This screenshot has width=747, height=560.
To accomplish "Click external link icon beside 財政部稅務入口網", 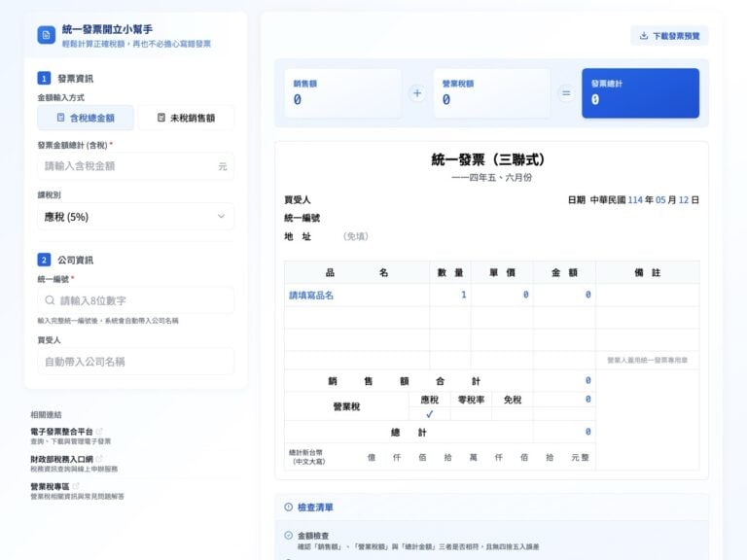I will tap(99, 458).
